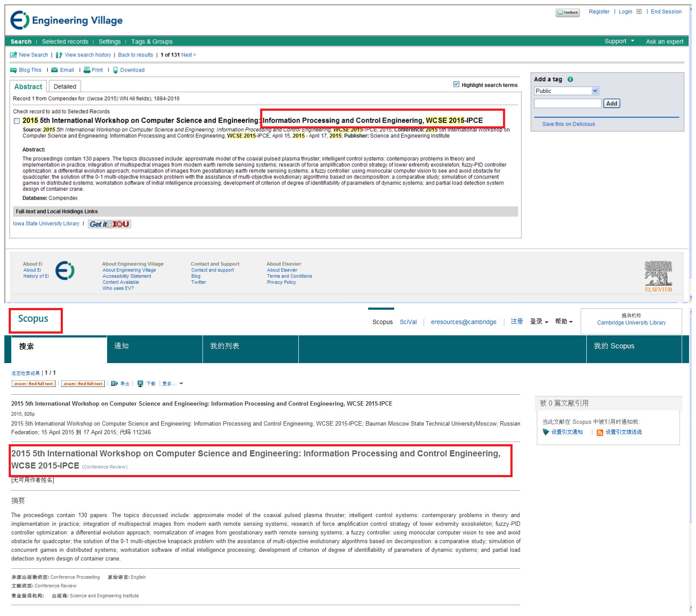This screenshot has width=696, height=616.
Task: Click the citation RSS feed icon
Action: click(600, 433)
